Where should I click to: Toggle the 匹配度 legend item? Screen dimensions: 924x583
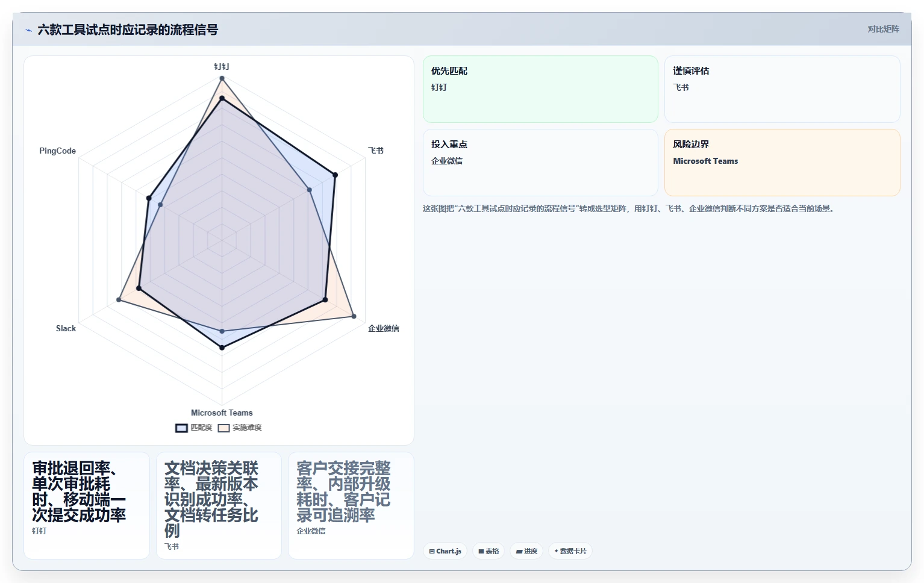click(194, 428)
